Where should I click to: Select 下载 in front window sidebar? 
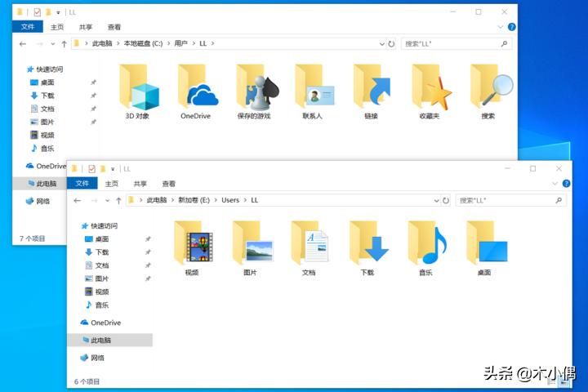97,252
